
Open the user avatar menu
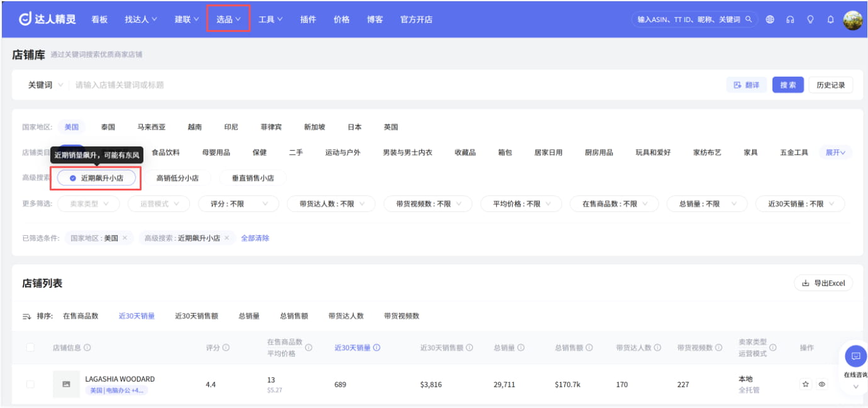click(x=852, y=19)
